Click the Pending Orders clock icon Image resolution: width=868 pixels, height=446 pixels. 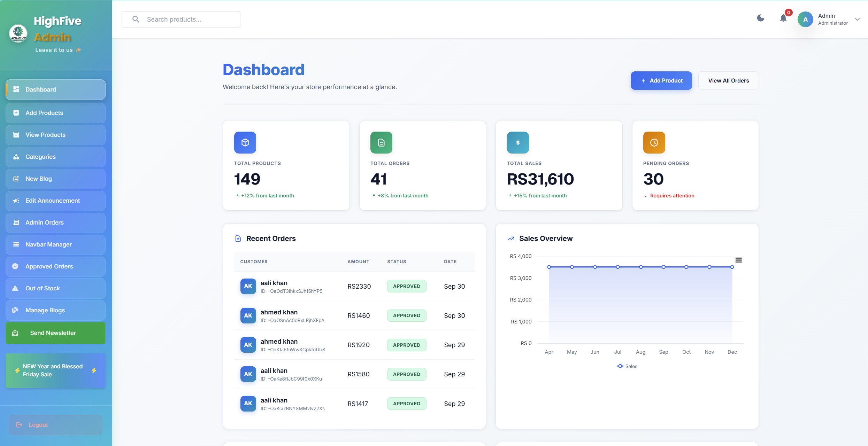pos(654,142)
